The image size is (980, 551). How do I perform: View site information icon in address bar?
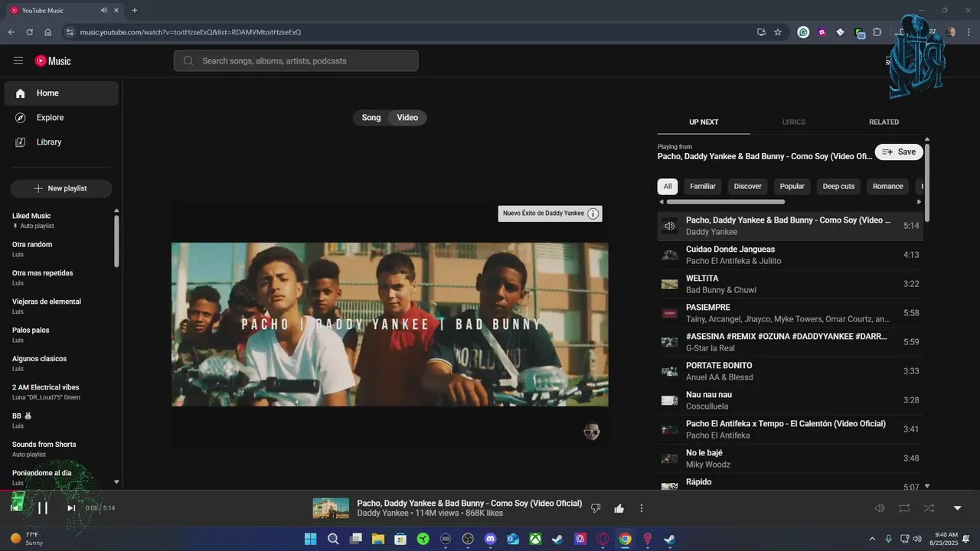pos(70,32)
